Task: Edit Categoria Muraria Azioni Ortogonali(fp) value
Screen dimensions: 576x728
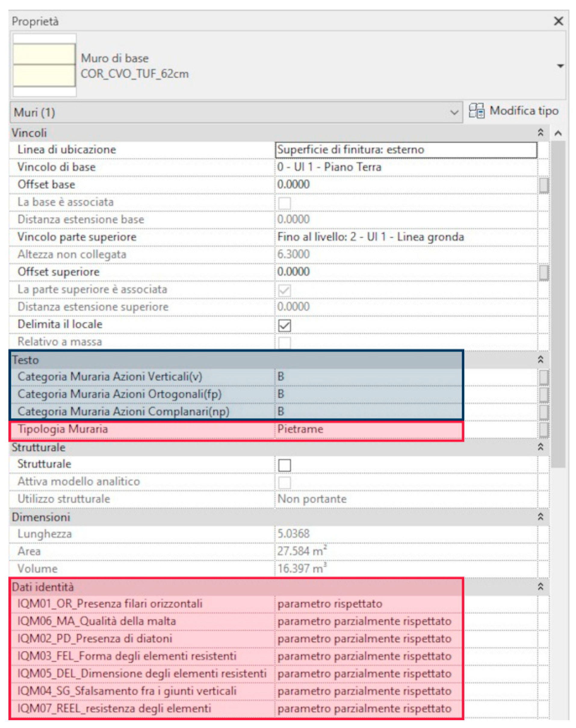Action: click(406, 394)
